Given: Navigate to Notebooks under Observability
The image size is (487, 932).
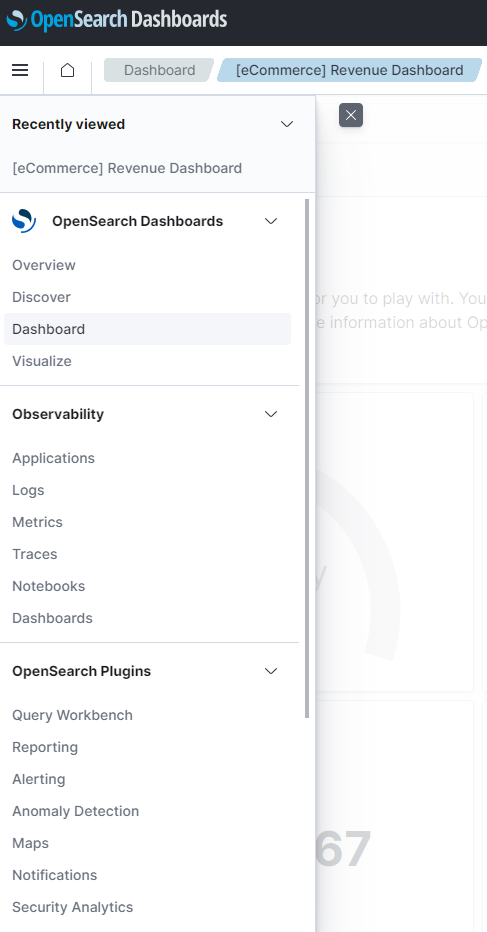Looking at the screenshot, I should coord(49,586).
